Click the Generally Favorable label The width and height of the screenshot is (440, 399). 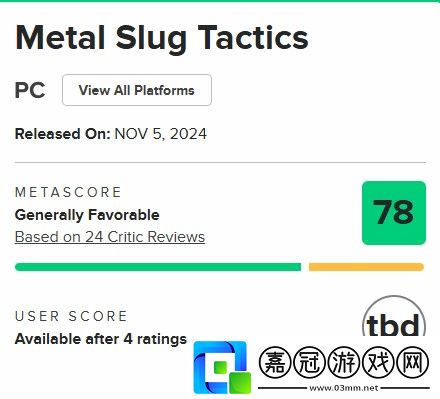pos(87,215)
